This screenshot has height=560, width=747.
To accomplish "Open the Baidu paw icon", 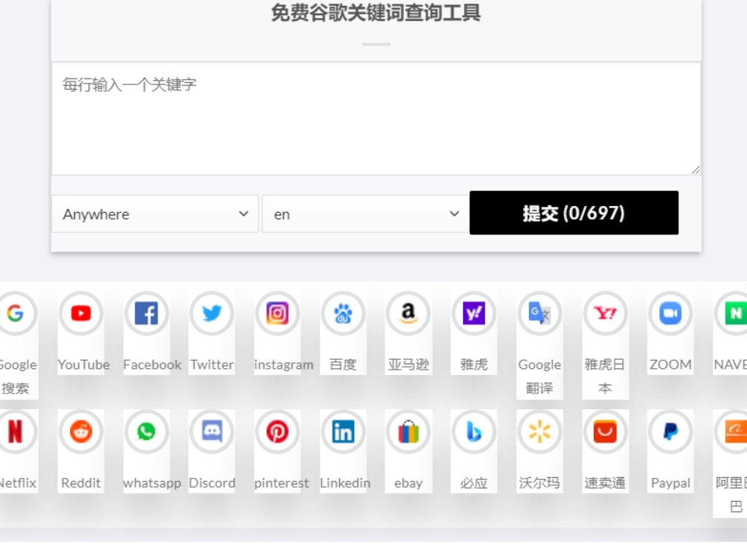I will tap(343, 314).
